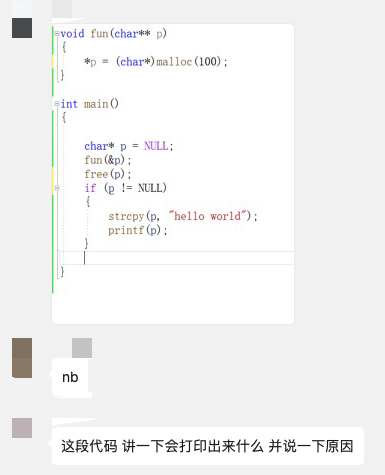Screen dimensions: 385x475
Task: Click the fun(&p); call line
Action: (108, 160)
